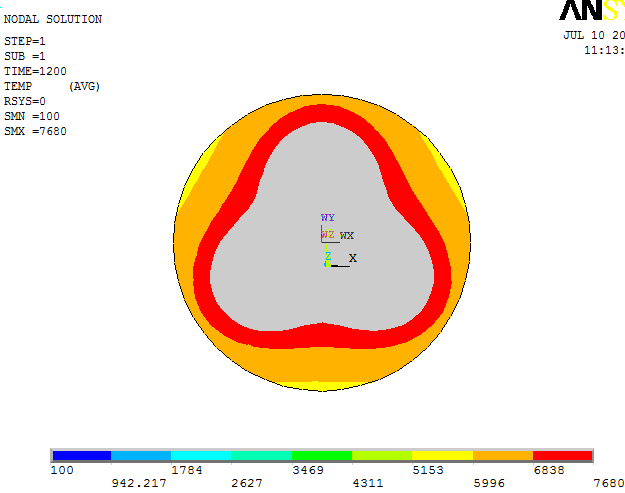Viewport: 625px width, 493px height.
Task: Click legend value 100
Action: point(62,470)
